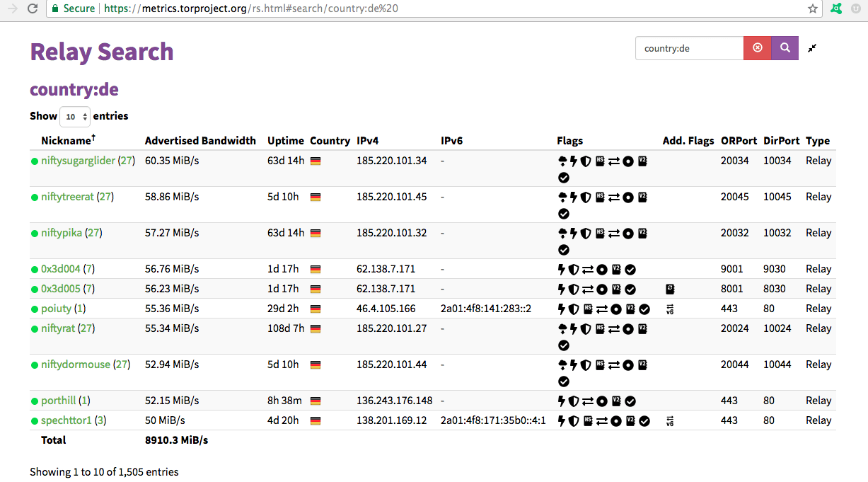Click the Running arrows icon for niftypika

click(x=613, y=233)
